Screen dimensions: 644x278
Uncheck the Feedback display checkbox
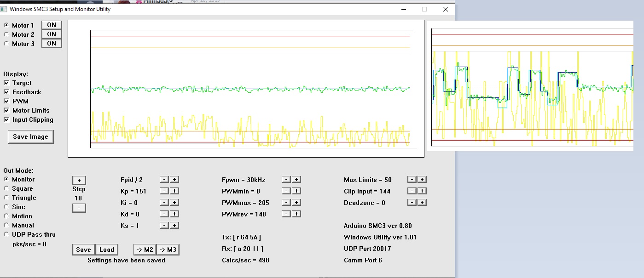click(x=6, y=92)
